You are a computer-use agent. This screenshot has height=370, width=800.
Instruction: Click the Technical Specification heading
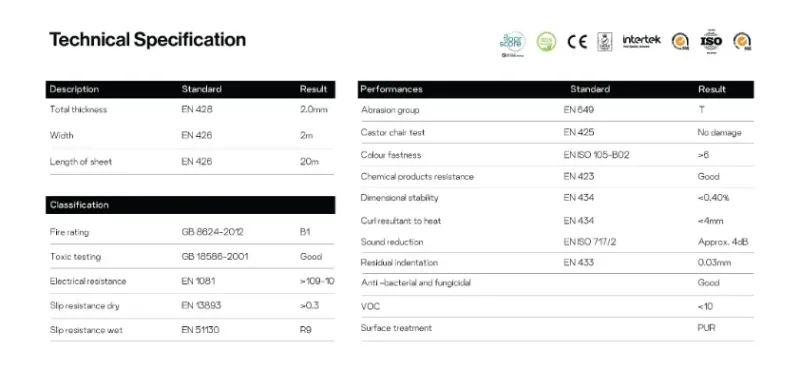(x=147, y=40)
